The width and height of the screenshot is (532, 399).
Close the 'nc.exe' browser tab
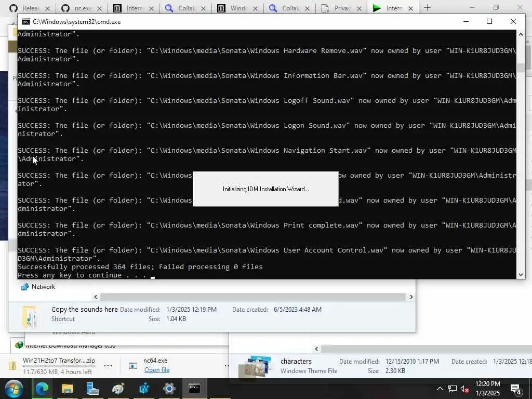[99, 8]
